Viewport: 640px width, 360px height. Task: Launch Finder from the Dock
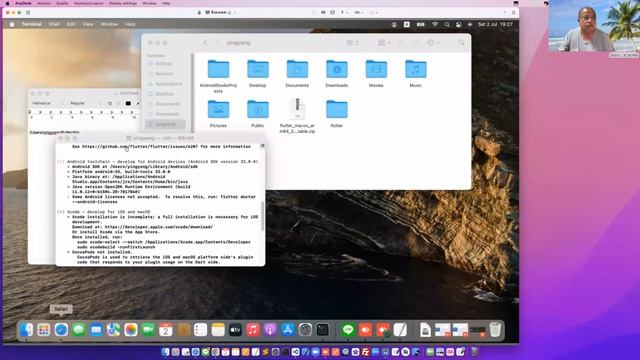point(27,330)
